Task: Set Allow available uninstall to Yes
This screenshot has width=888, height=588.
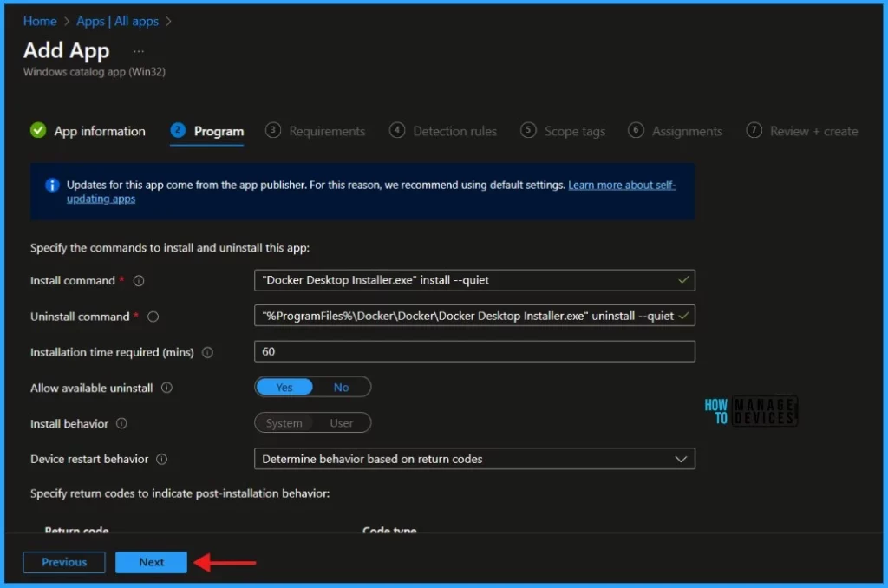Action: (284, 388)
